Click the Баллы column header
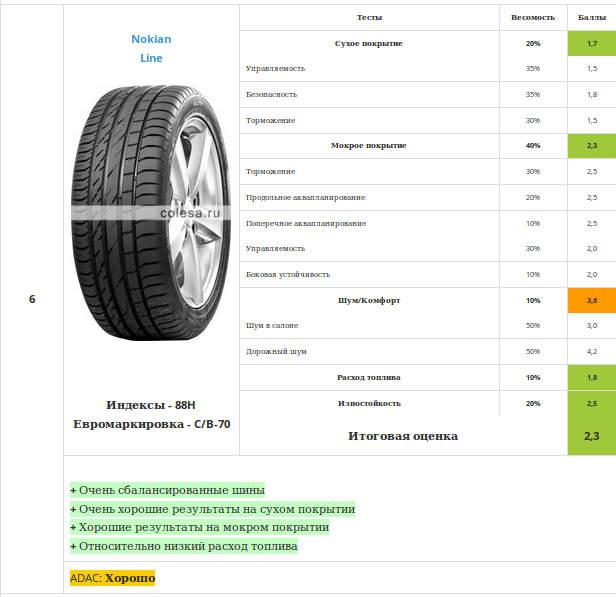 click(592, 18)
